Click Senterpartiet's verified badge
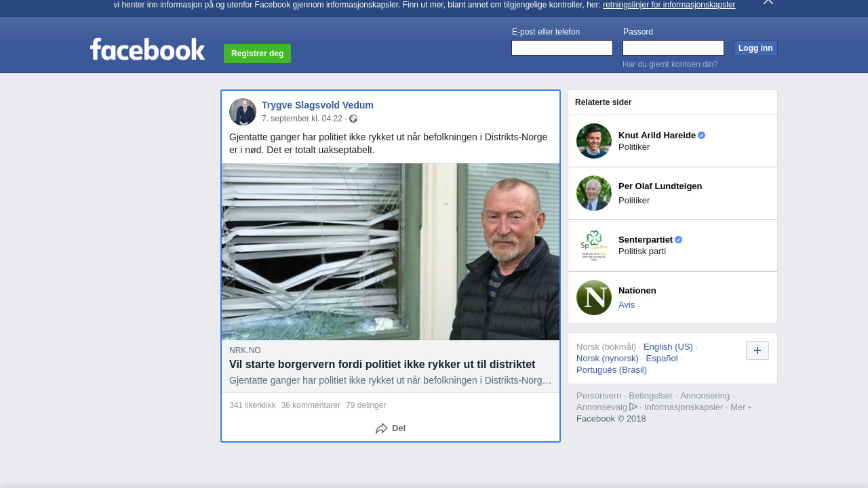The height and width of the screenshot is (488, 868). 679,239
